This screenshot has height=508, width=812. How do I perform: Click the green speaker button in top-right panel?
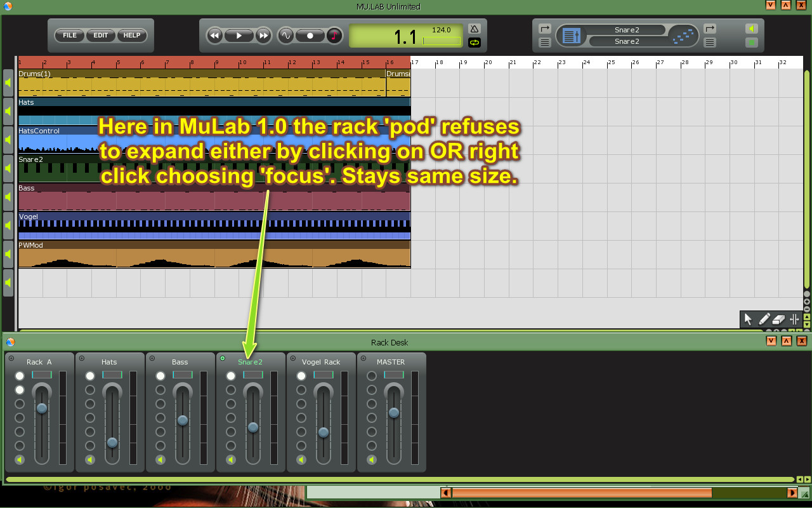pyautogui.click(x=752, y=29)
